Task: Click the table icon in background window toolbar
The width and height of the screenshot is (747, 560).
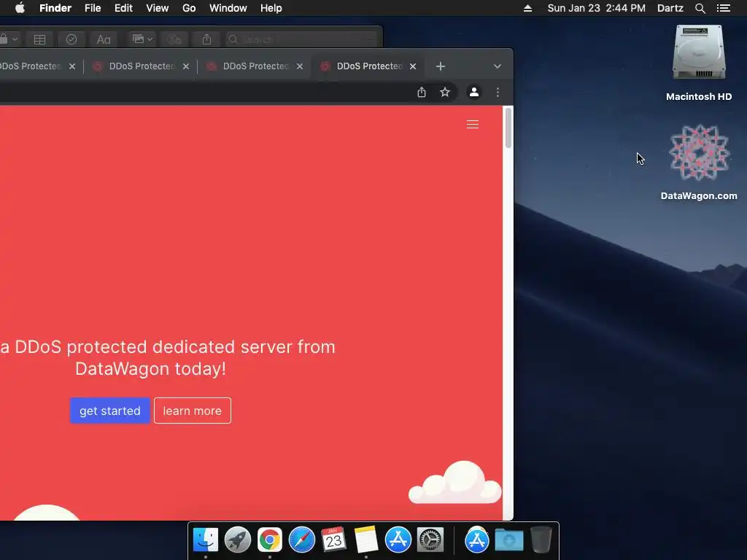Action: coord(39,39)
